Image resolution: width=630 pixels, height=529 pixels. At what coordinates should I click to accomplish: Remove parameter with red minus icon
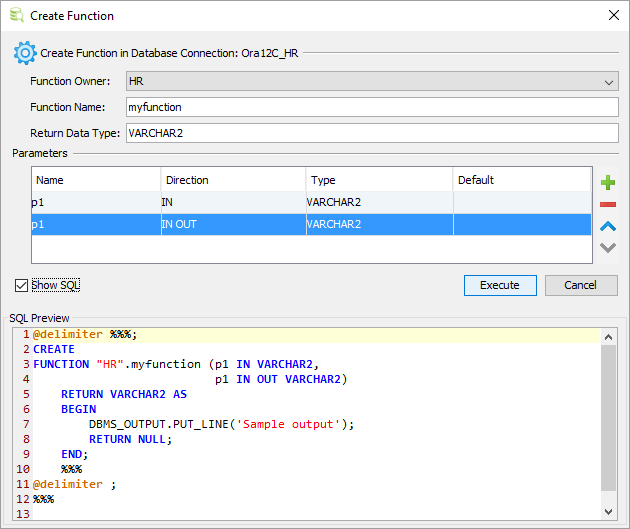coord(608,205)
